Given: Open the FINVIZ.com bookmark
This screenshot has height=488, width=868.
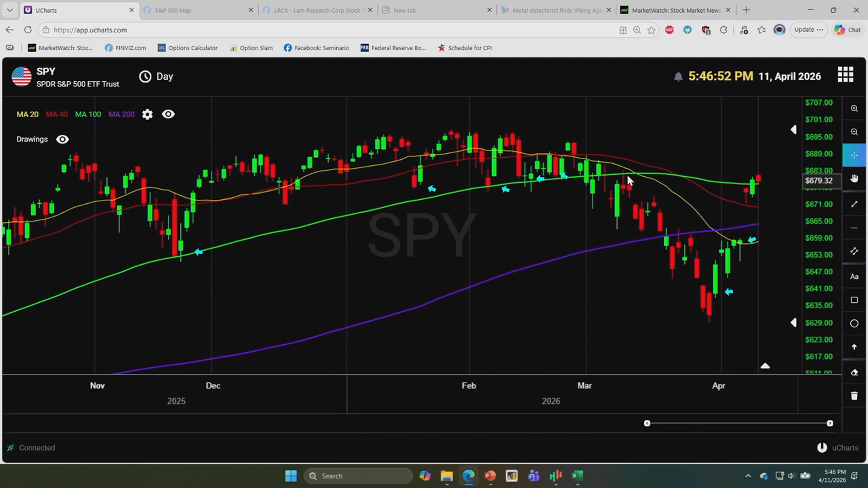Looking at the screenshot, I should [x=125, y=48].
